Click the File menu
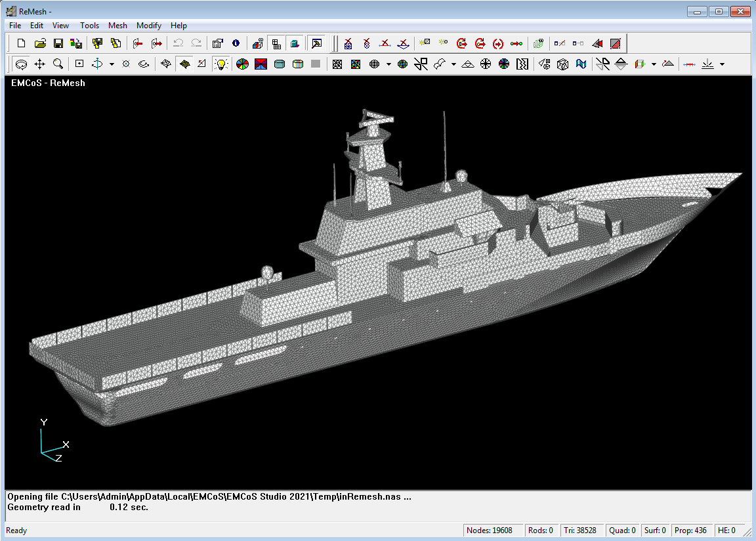The image size is (756, 541). 15,26
